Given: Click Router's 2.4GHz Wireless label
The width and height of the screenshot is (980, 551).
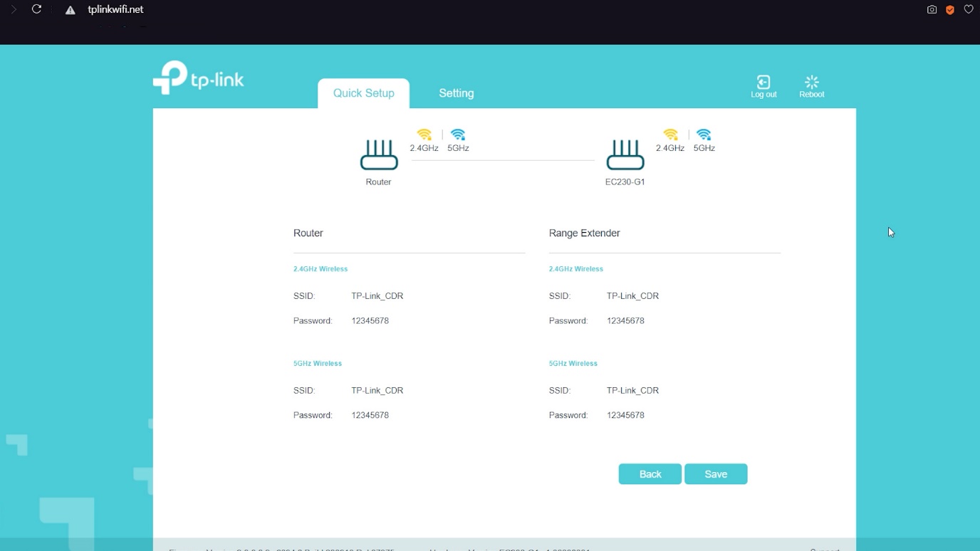Looking at the screenshot, I should point(320,269).
